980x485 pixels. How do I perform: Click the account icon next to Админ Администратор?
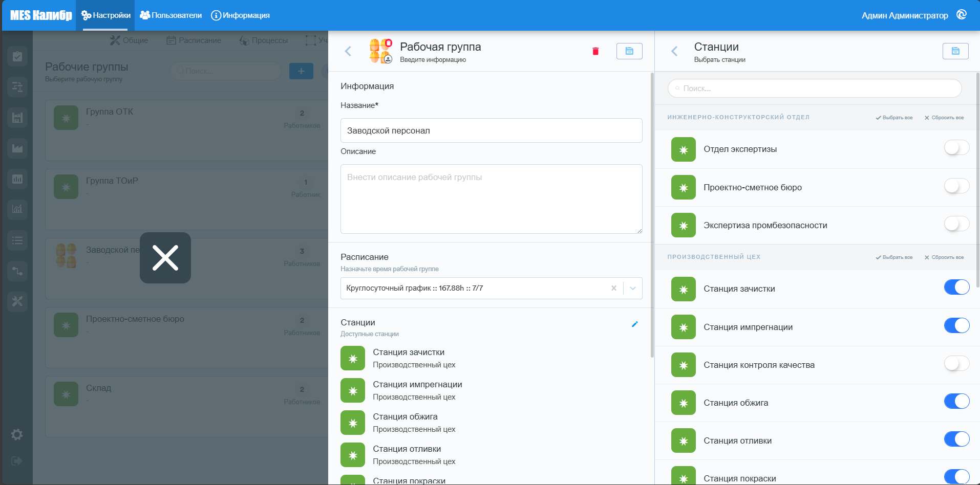click(x=962, y=15)
